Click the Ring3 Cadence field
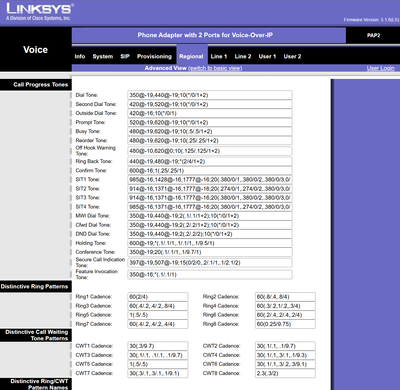 click(158, 306)
